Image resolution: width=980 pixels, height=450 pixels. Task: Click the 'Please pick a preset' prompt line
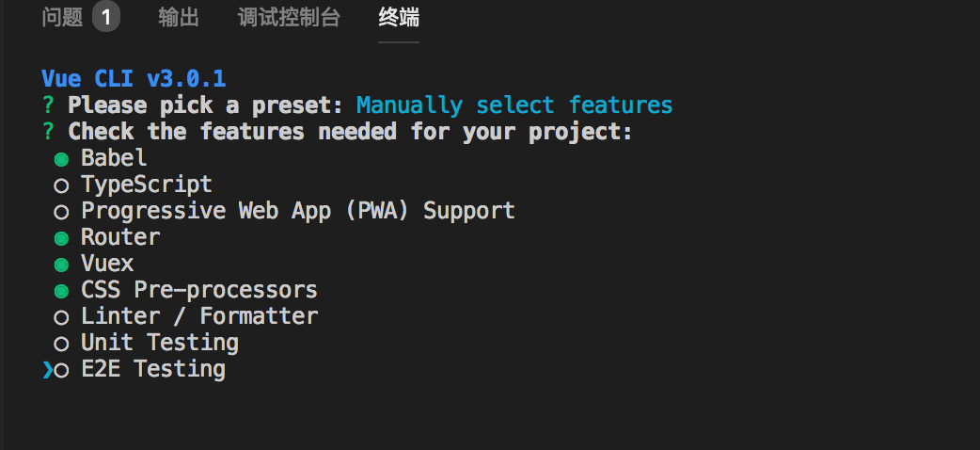207,104
